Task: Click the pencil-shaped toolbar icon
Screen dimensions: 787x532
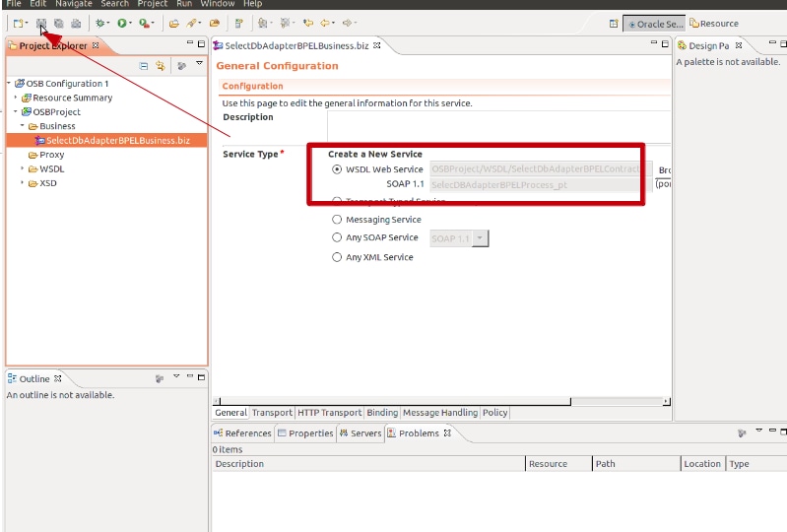Action: pos(191,23)
